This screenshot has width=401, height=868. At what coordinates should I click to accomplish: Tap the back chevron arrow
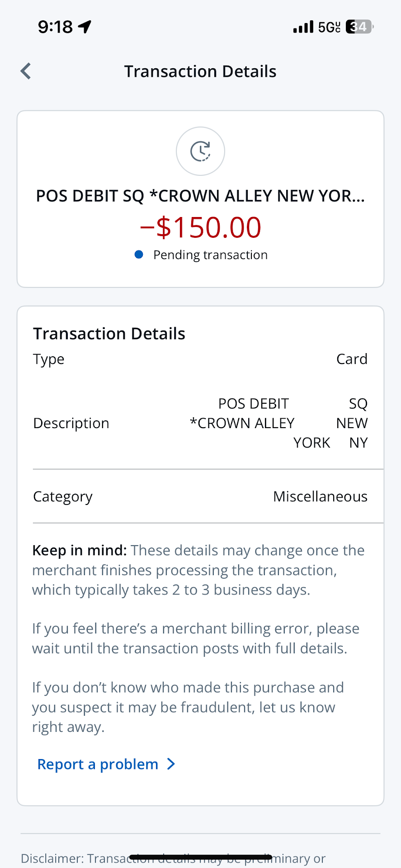click(x=26, y=71)
